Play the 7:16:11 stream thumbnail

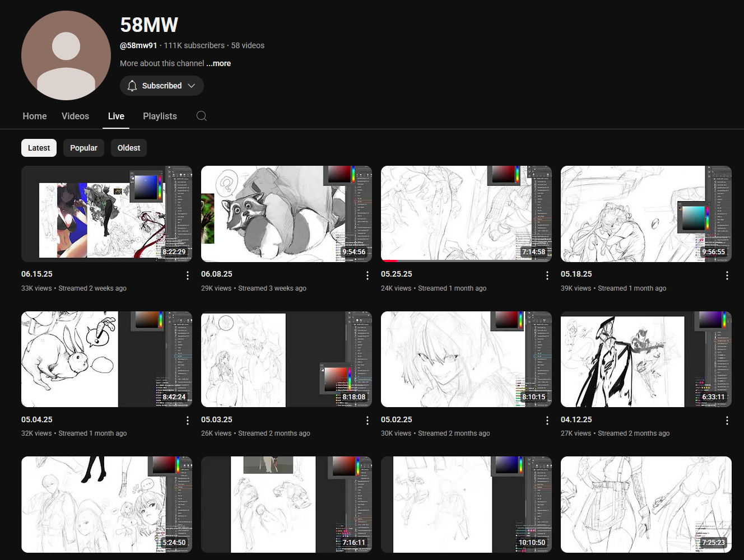286,505
